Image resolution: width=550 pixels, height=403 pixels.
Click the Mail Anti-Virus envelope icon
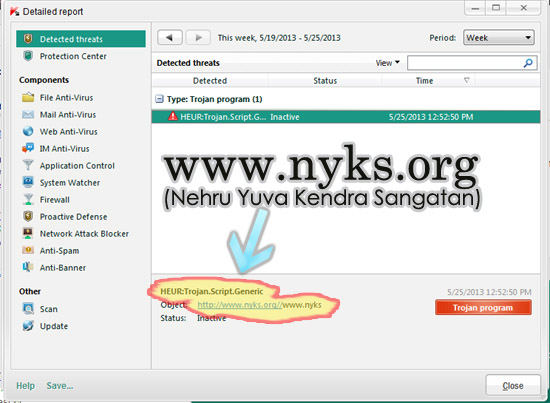pyautogui.click(x=28, y=114)
